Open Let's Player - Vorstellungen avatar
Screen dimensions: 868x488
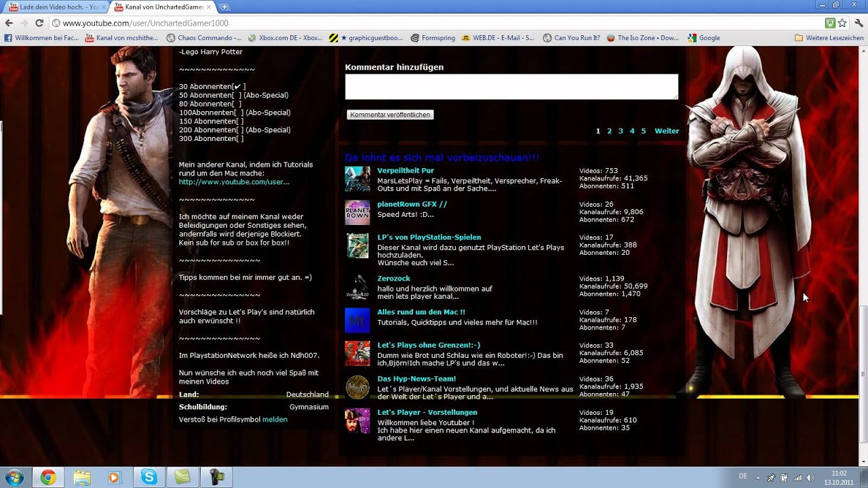coord(357,420)
